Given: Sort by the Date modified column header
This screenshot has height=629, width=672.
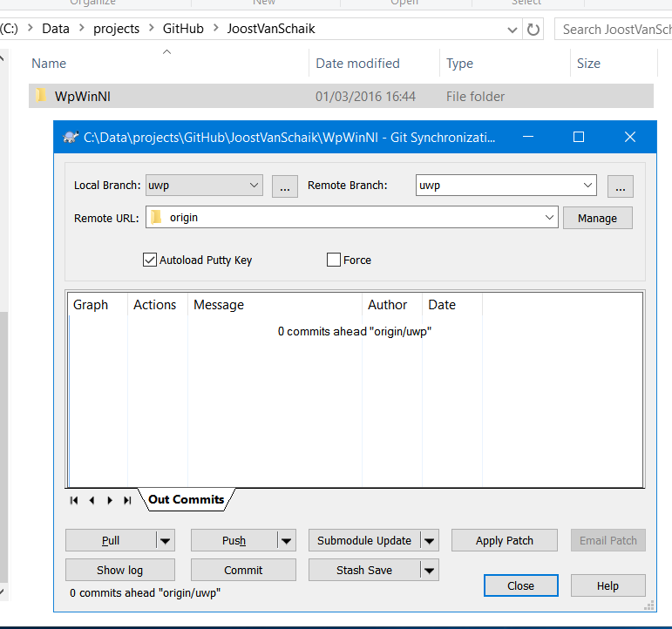Looking at the screenshot, I should 357,63.
